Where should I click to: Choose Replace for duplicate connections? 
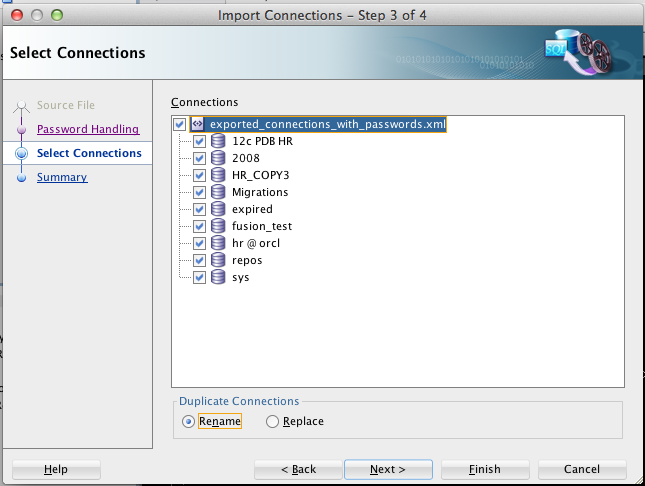point(272,421)
